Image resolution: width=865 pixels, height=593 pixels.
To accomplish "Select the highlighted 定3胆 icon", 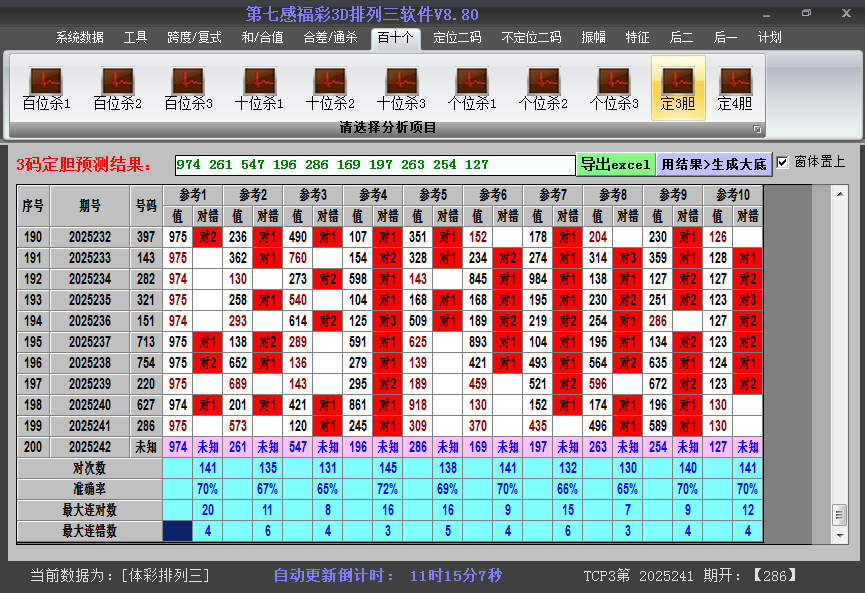I will [x=678, y=89].
